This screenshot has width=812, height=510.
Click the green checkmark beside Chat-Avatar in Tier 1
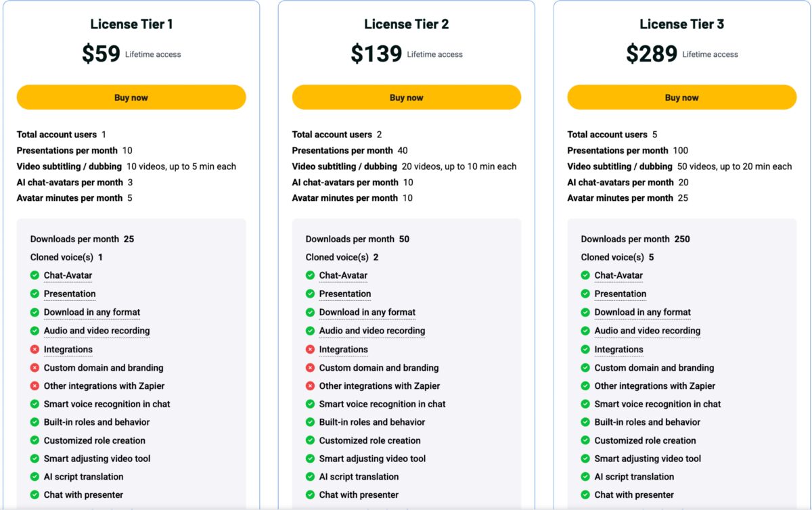35,275
